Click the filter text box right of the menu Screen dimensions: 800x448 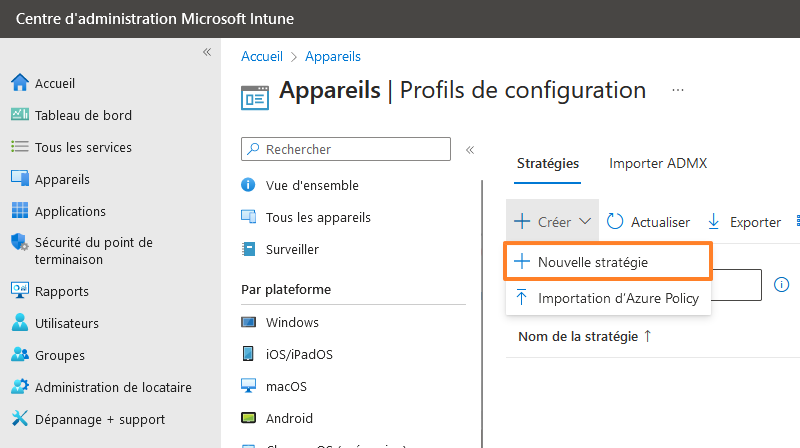736,285
